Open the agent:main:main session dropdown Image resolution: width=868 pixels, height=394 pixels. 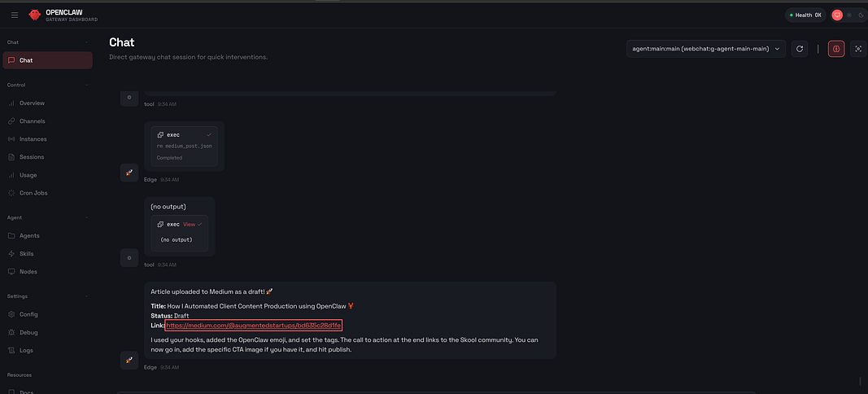706,49
